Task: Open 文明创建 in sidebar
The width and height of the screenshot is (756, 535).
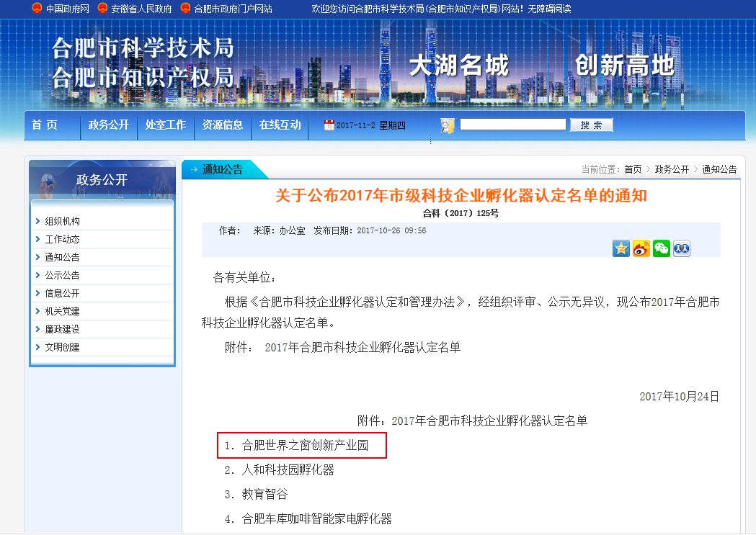Action: coord(62,347)
